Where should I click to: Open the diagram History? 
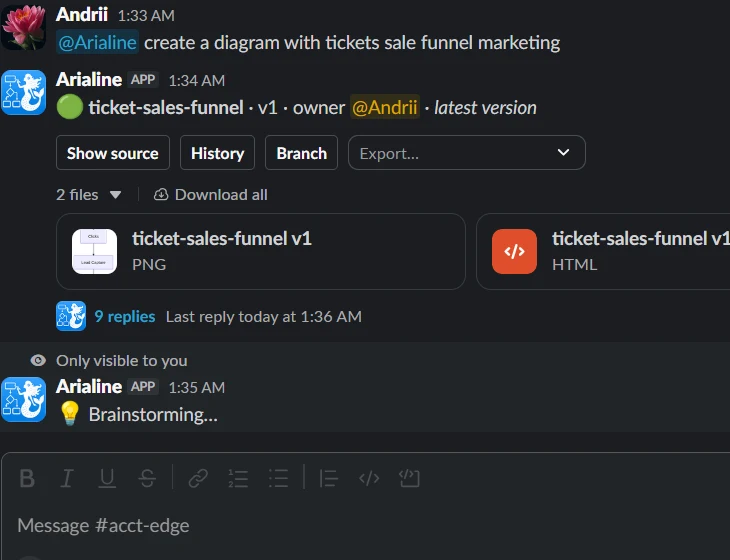coord(217,153)
